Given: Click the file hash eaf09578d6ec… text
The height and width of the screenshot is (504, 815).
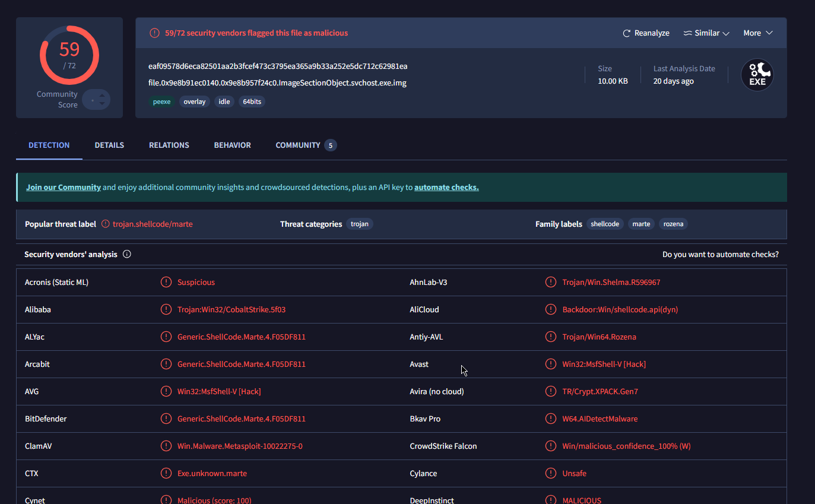Looking at the screenshot, I should click(x=278, y=66).
